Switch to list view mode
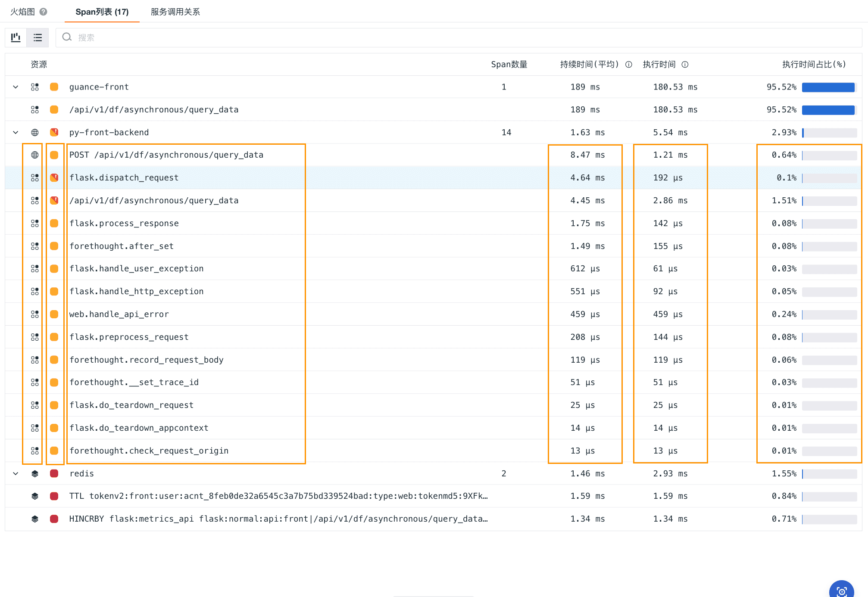868x597 pixels. [38, 37]
